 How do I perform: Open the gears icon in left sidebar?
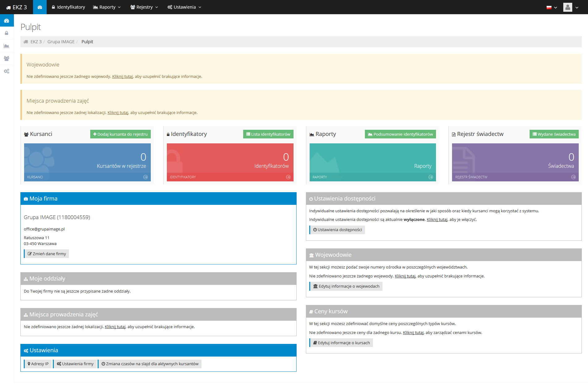[x=6, y=71]
